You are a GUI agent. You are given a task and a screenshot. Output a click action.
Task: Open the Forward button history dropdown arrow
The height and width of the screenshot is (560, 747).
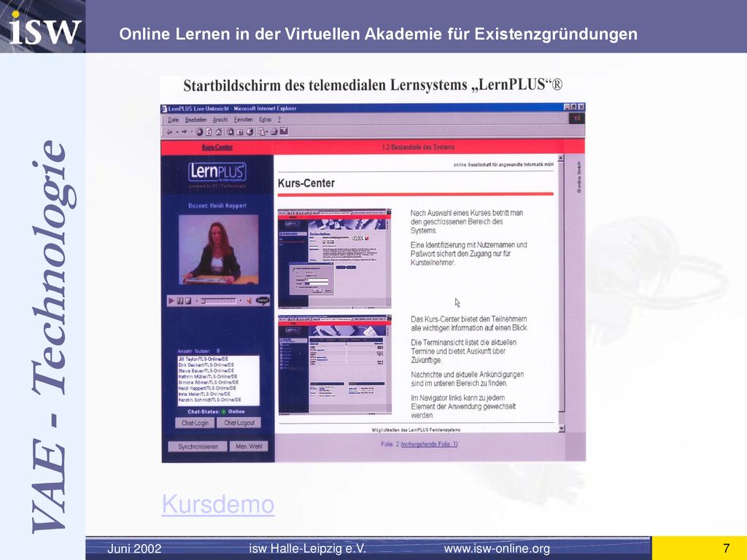tap(192, 132)
